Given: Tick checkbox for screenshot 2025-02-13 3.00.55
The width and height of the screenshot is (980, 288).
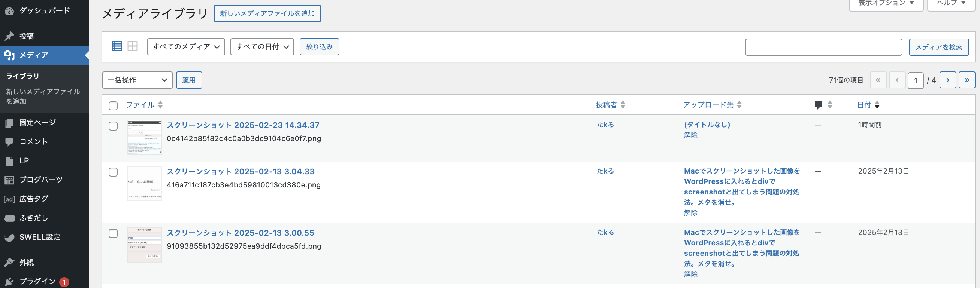Looking at the screenshot, I should pos(113,233).
